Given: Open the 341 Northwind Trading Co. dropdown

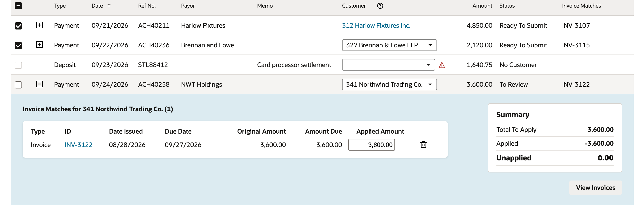Looking at the screenshot, I should click(x=389, y=85).
